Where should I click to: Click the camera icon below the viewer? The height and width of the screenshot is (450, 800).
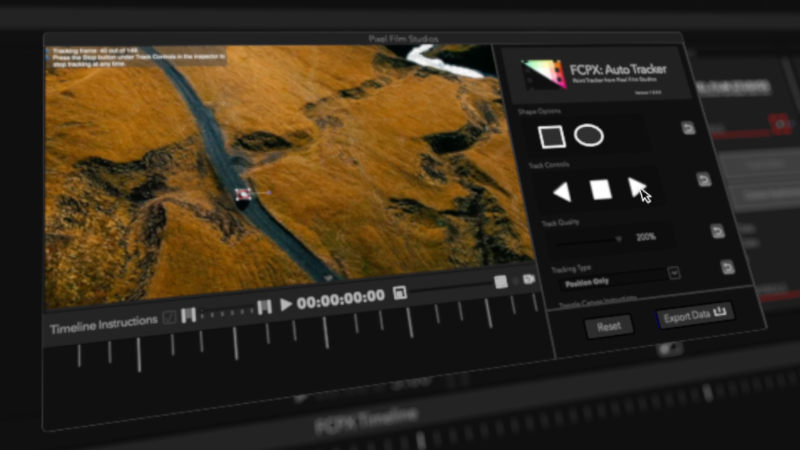coord(529,279)
